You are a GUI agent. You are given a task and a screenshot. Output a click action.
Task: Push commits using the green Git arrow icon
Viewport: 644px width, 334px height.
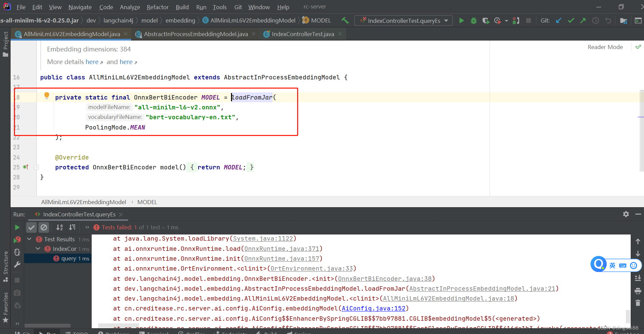coord(583,20)
